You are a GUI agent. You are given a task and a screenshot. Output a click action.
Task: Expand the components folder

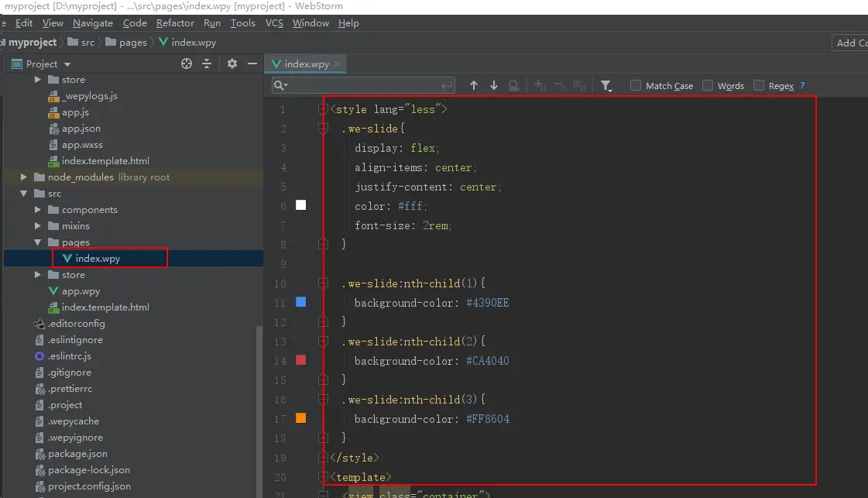coord(38,210)
